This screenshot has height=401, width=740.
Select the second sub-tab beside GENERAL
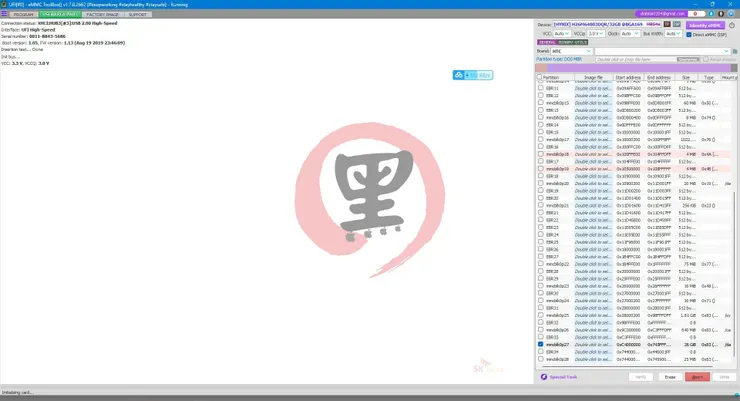coord(572,42)
